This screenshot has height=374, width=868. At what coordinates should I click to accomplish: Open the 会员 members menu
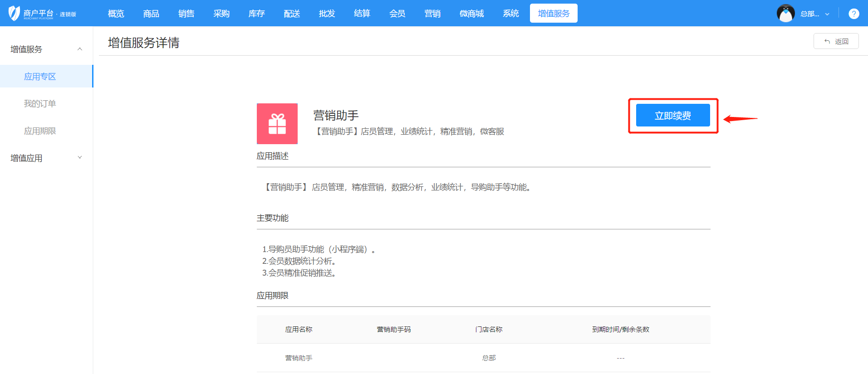[x=397, y=14]
